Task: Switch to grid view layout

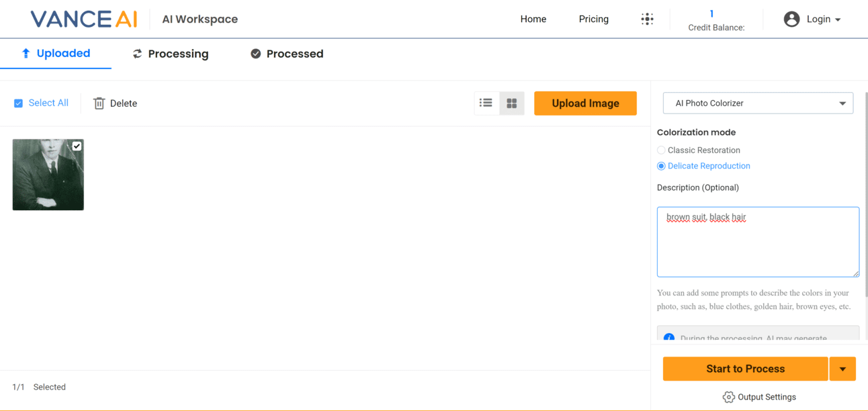Action: [512, 103]
